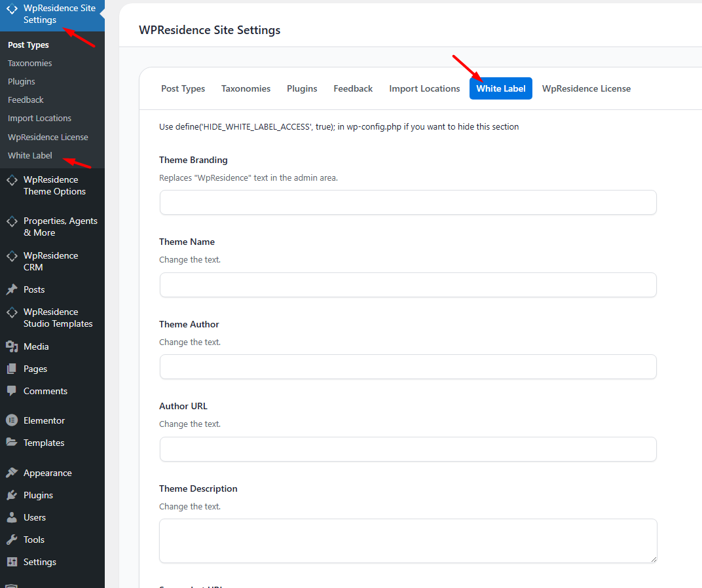Focus the Theme Description text area
This screenshot has width=702, height=588.
[x=408, y=541]
